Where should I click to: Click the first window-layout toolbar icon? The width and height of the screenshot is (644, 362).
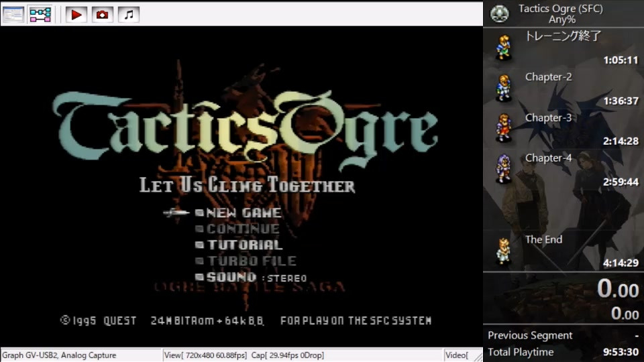(13, 15)
